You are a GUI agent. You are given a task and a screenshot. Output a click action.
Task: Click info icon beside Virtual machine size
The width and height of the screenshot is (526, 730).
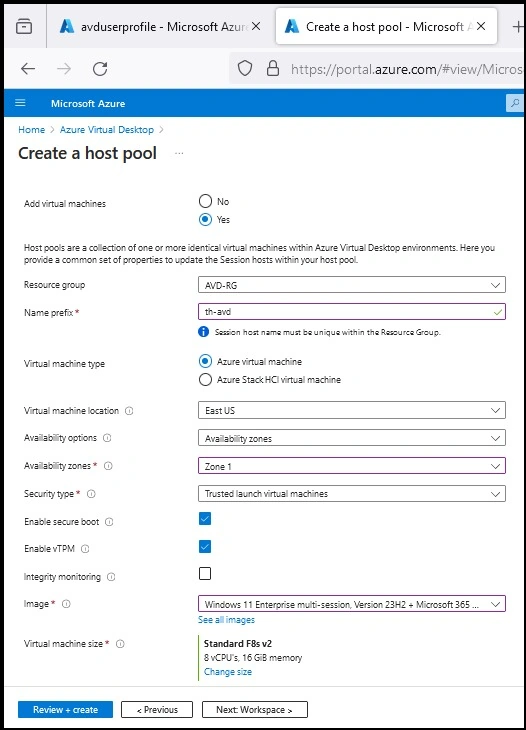click(x=120, y=644)
